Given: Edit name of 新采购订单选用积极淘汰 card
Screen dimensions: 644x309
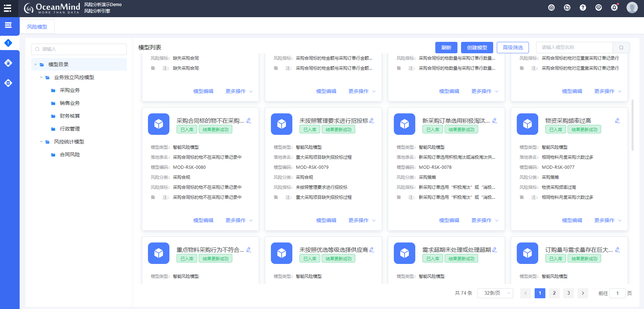Looking at the screenshot, I should point(495,121).
